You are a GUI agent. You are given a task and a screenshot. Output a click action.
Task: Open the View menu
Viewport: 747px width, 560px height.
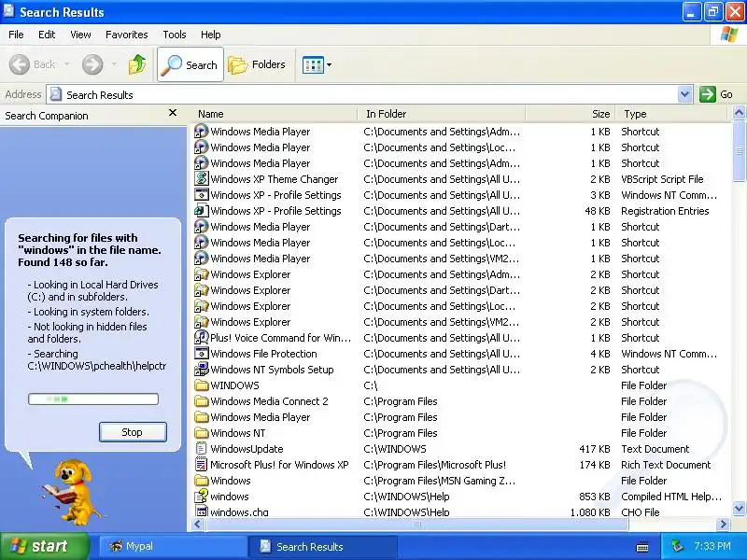80,35
